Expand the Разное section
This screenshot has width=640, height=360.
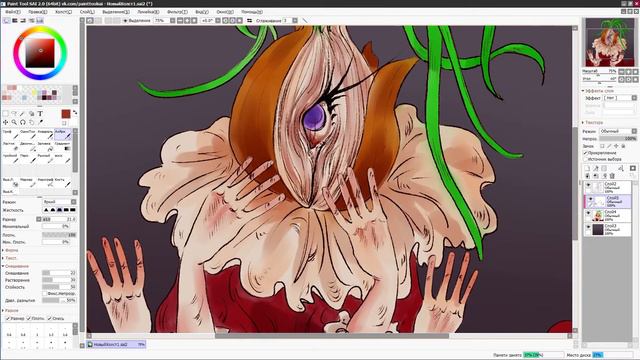[11, 310]
